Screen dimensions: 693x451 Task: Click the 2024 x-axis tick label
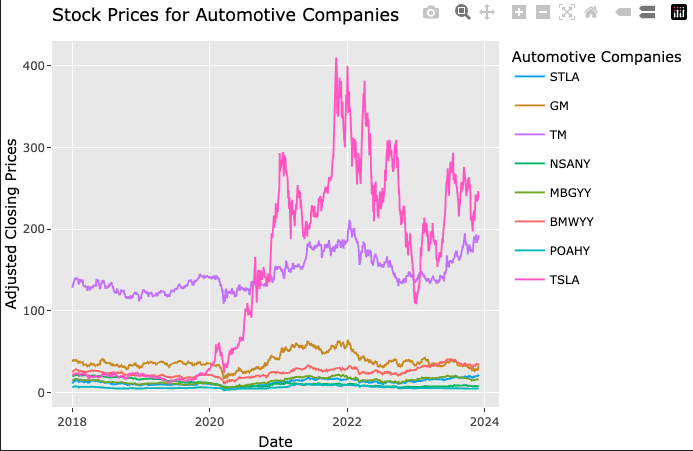click(484, 422)
